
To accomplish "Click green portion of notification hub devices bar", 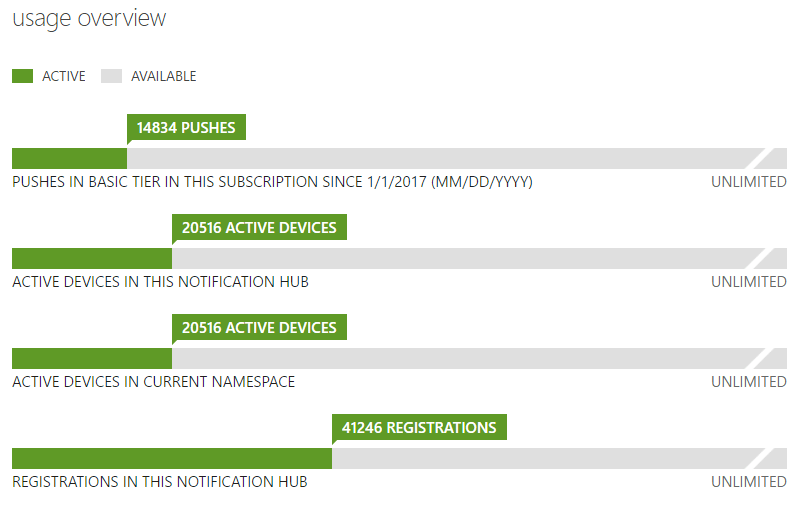I will (92, 259).
